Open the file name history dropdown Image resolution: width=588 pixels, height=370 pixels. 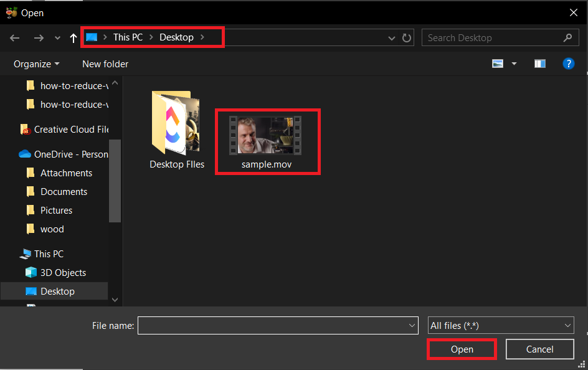coord(411,325)
